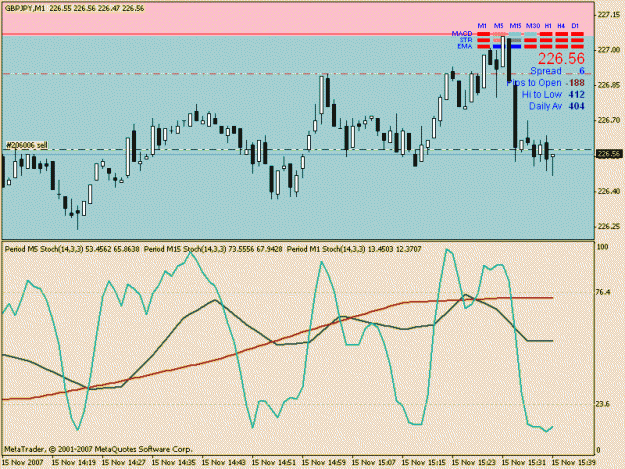
Task: Click the 227.15 price axis label
Action: [609, 14]
